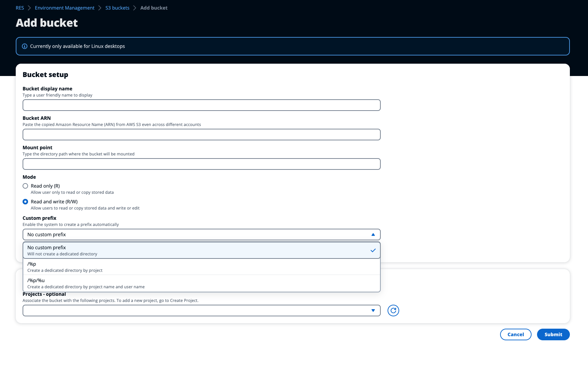
Task: Go to RES home via breadcrumb
Action: click(x=19, y=8)
